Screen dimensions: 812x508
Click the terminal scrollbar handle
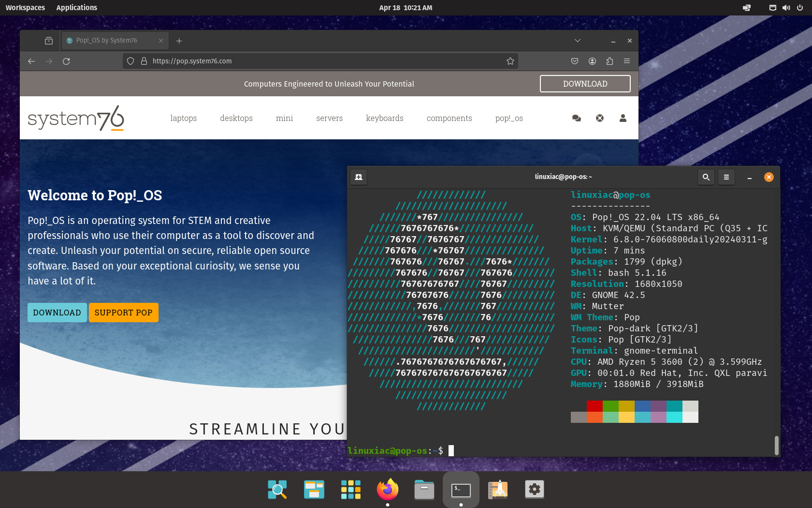(777, 446)
